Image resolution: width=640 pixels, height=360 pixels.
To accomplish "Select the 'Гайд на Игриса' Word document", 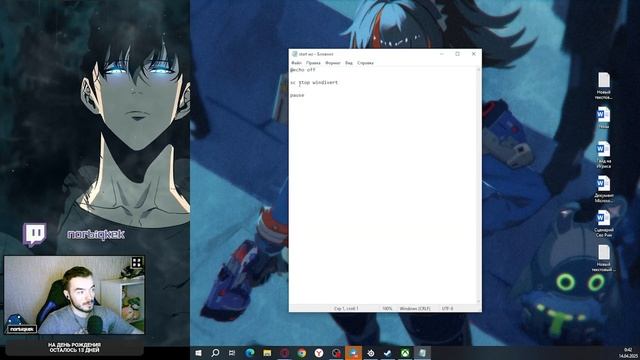I will tap(604, 154).
